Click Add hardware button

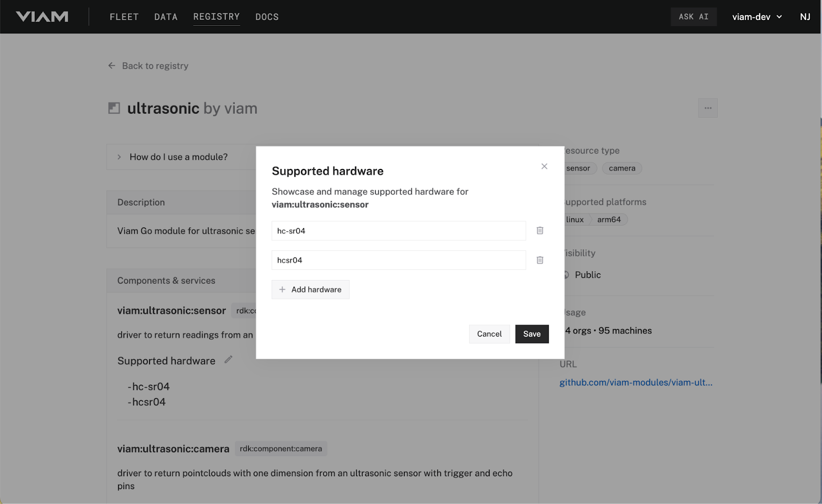pos(310,289)
